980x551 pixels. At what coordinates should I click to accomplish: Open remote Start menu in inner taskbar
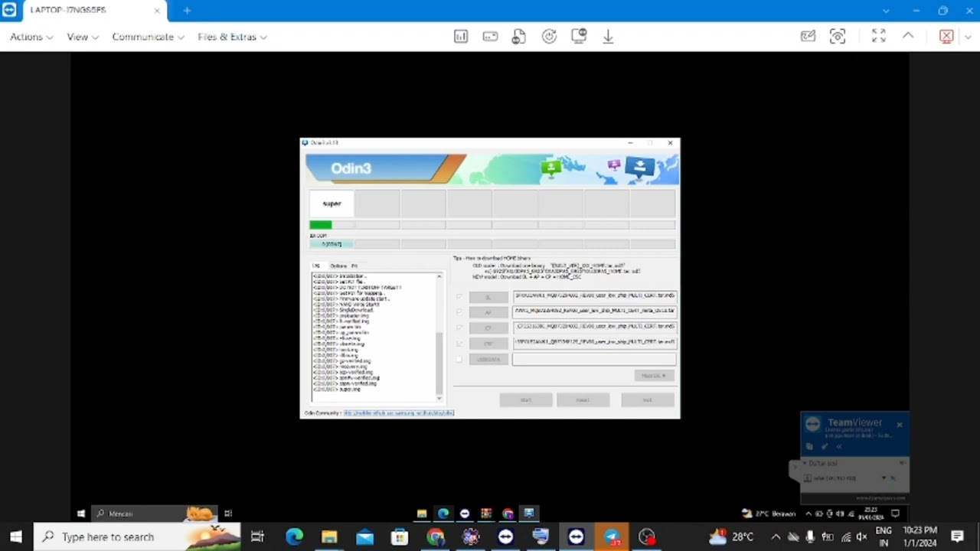tap(81, 514)
